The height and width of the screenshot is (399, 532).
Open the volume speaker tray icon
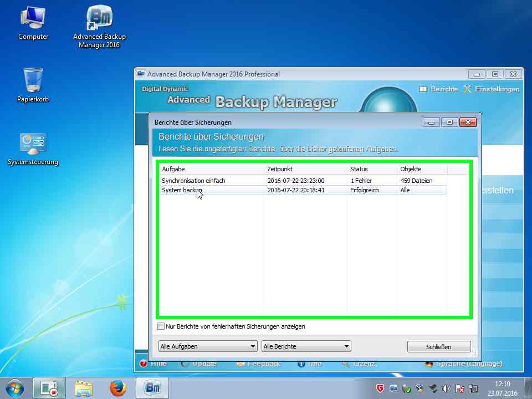point(446,388)
